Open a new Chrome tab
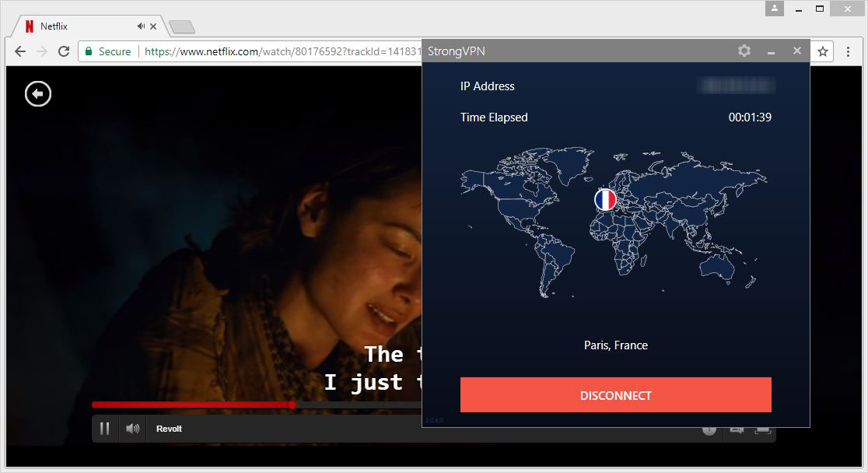The width and height of the screenshot is (868, 473). point(181,26)
